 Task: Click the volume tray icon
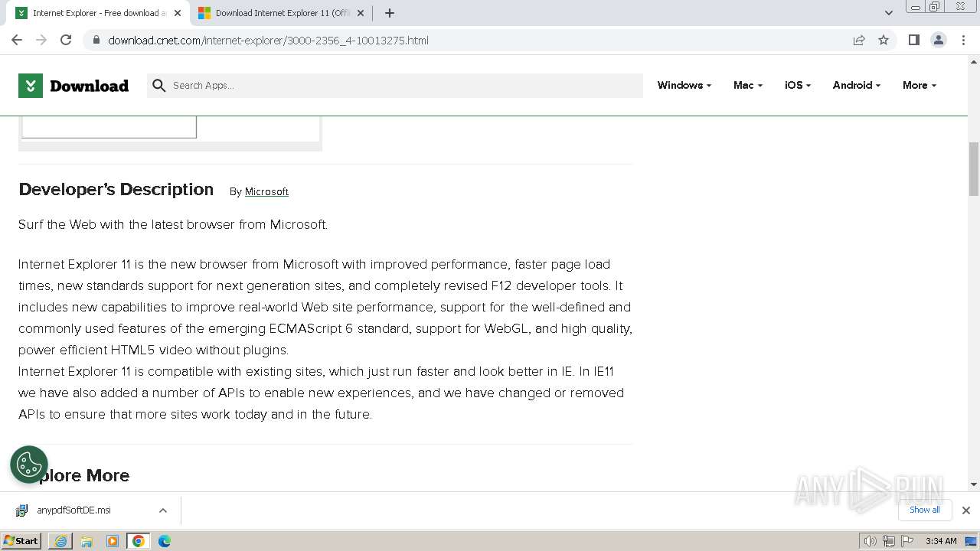click(871, 541)
